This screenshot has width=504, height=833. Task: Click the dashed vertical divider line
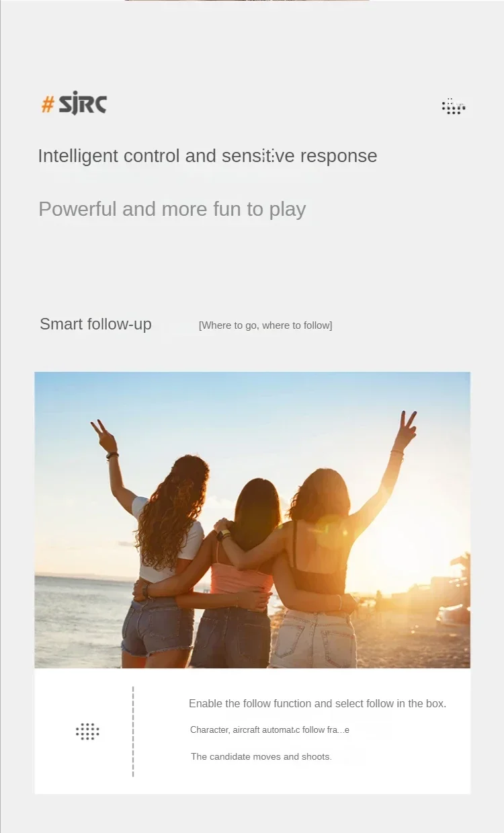[133, 731]
